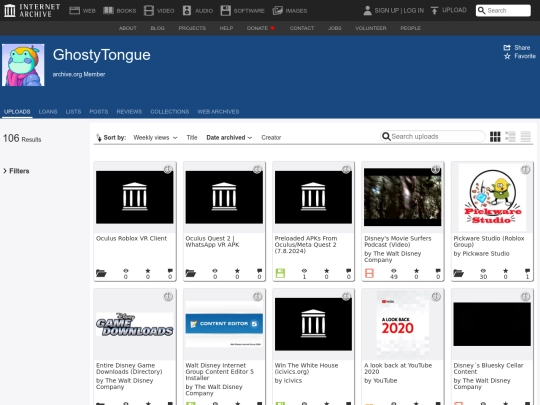
Task: Click the Log In link
Action: [414, 10]
